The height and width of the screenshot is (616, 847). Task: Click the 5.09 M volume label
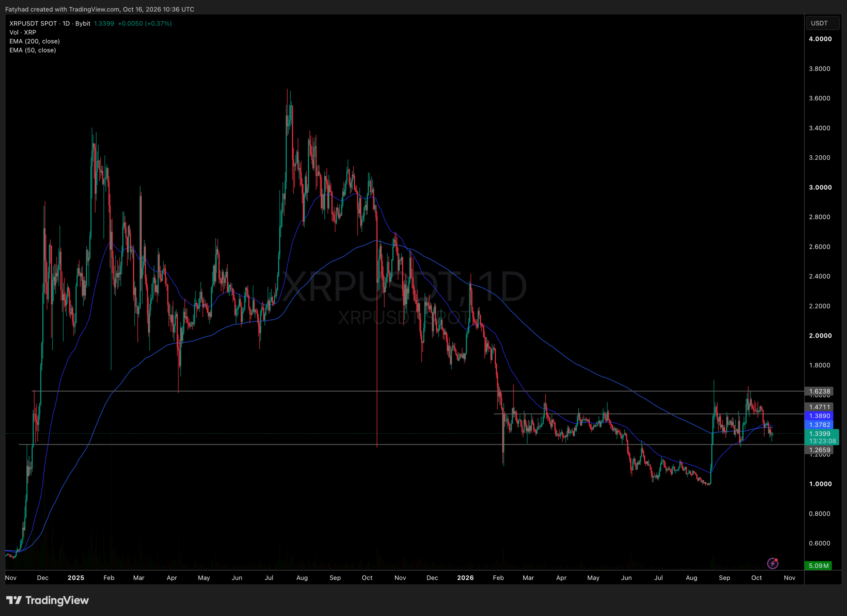[x=818, y=566]
